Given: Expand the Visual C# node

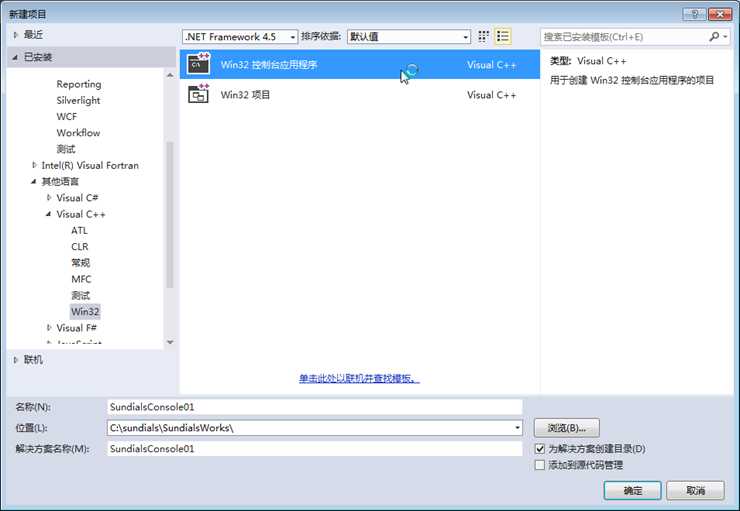Looking at the screenshot, I should [x=49, y=198].
